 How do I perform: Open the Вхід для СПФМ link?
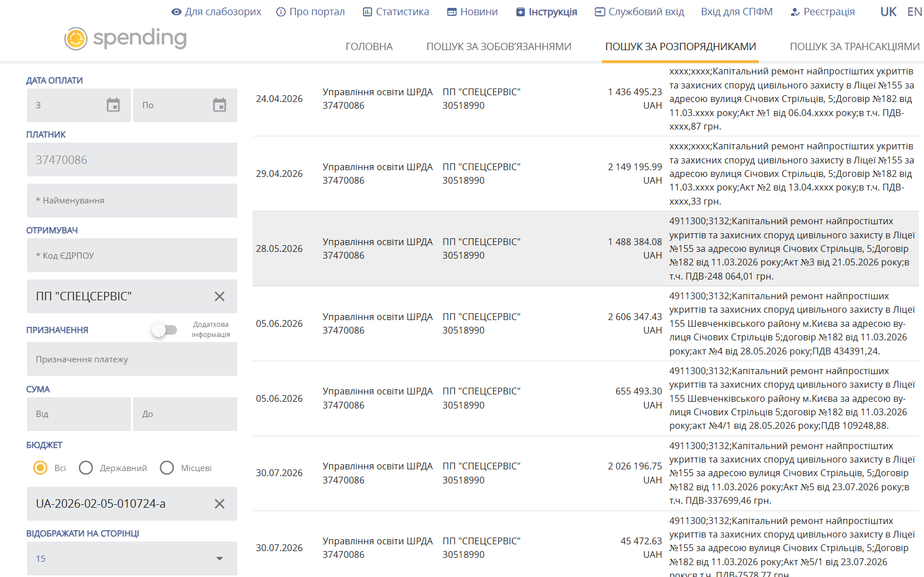(737, 12)
